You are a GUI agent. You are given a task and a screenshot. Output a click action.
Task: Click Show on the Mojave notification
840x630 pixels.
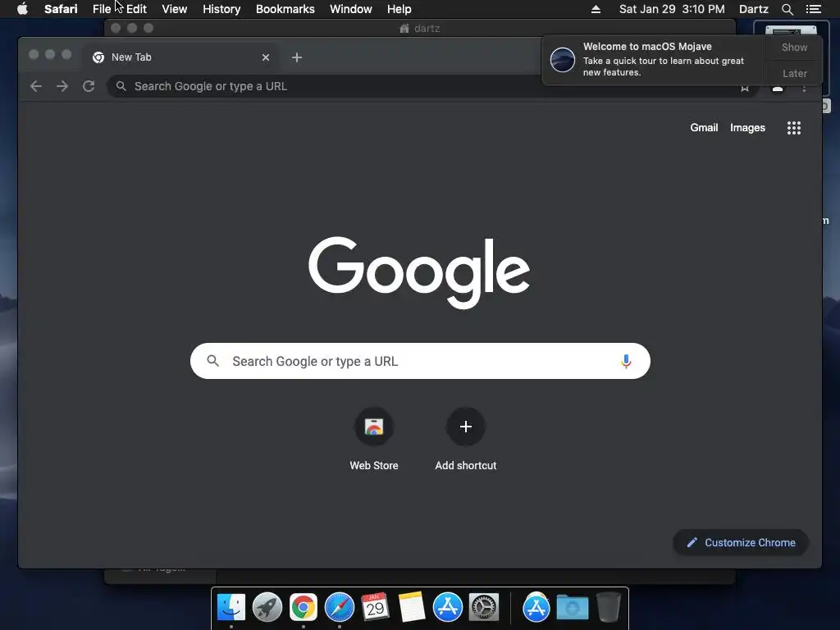(794, 47)
